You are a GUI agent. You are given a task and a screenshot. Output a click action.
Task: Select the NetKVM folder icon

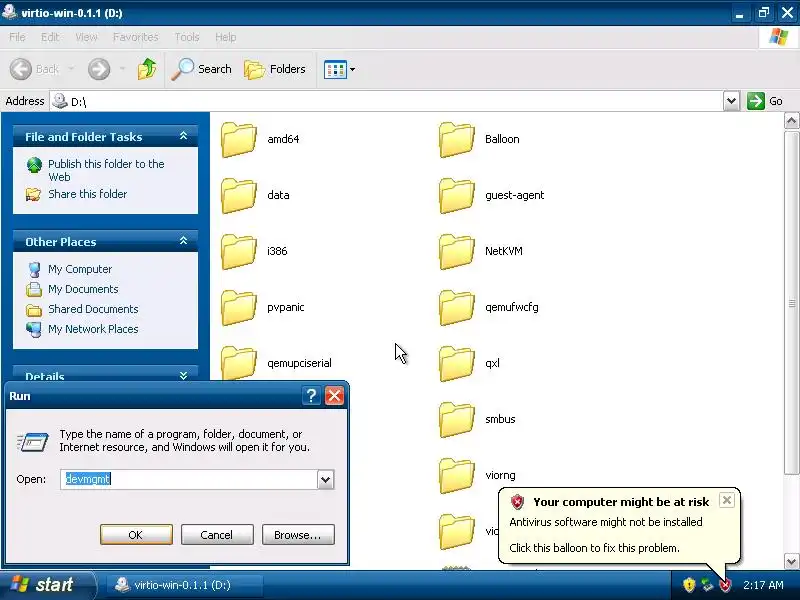tap(457, 252)
